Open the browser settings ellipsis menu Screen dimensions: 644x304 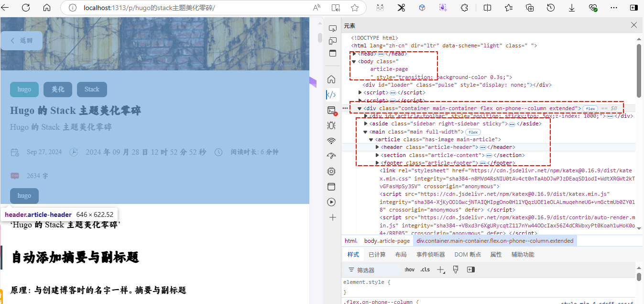click(614, 8)
